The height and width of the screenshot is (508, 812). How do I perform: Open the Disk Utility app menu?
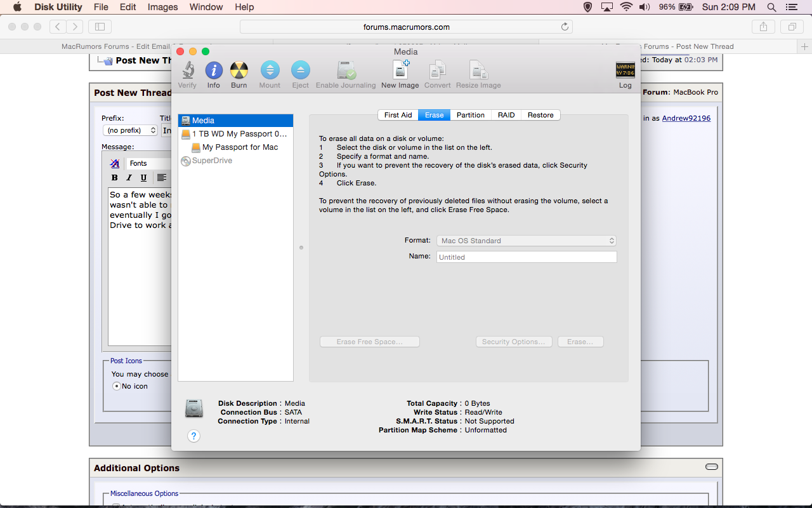[58, 7]
